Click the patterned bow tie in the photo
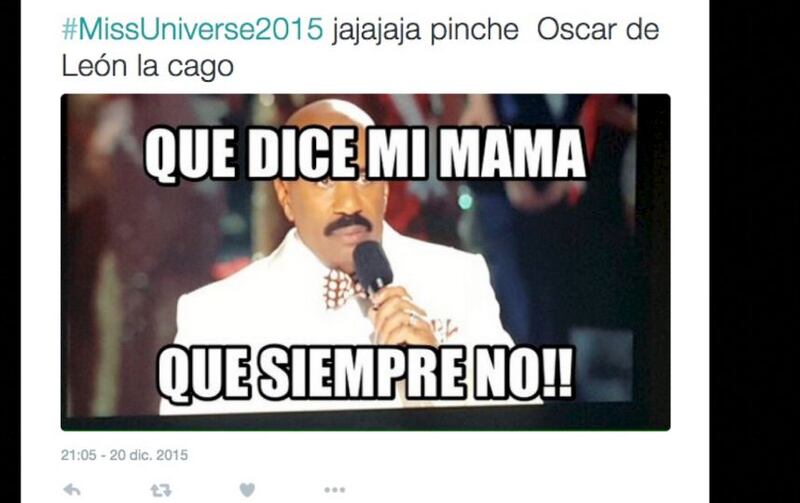Image resolution: width=800 pixels, height=503 pixels. click(x=343, y=288)
